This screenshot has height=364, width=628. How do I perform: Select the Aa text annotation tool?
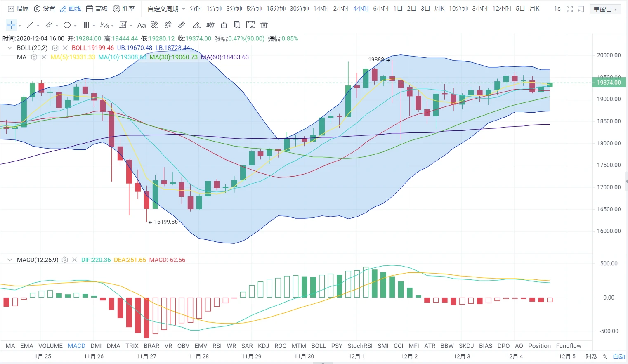142,25
